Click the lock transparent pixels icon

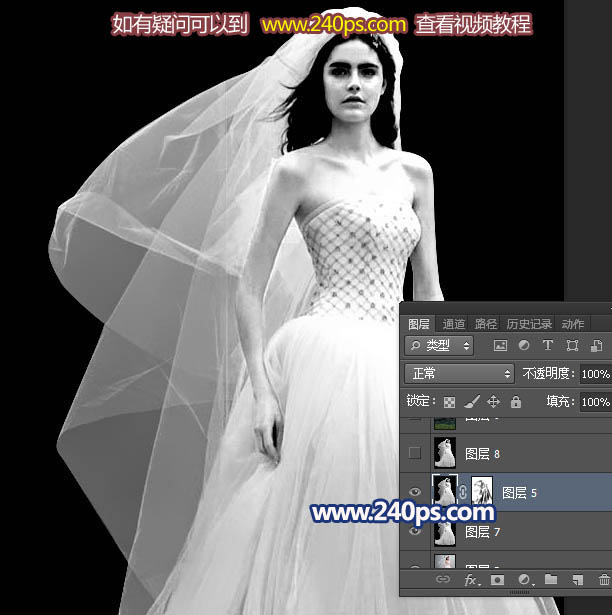tap(449, 402)
